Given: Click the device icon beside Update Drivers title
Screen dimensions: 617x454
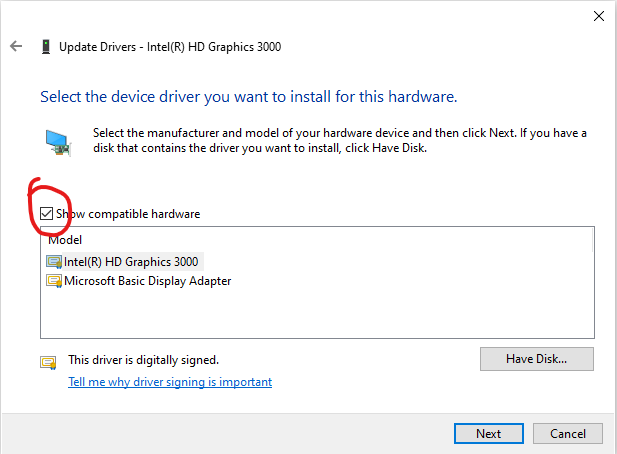Looking at the screenshot, I should 46,46.
